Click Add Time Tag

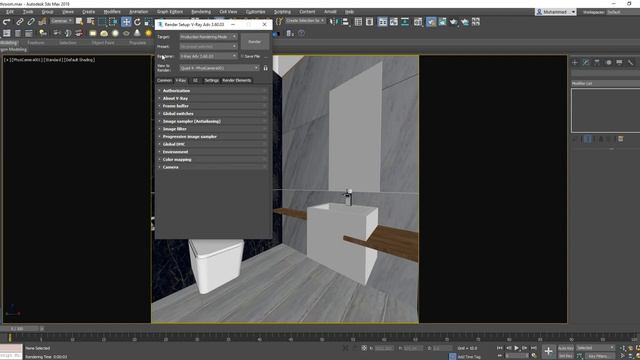[469, 357]
